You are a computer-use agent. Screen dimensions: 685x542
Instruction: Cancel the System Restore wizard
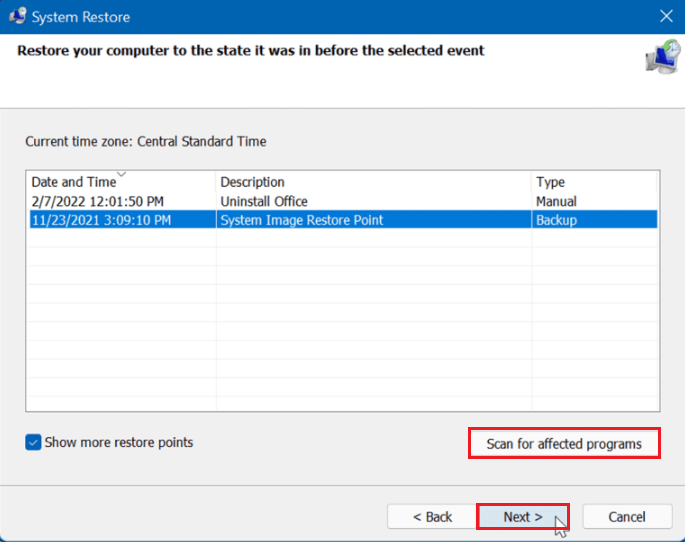click(627, 517)
